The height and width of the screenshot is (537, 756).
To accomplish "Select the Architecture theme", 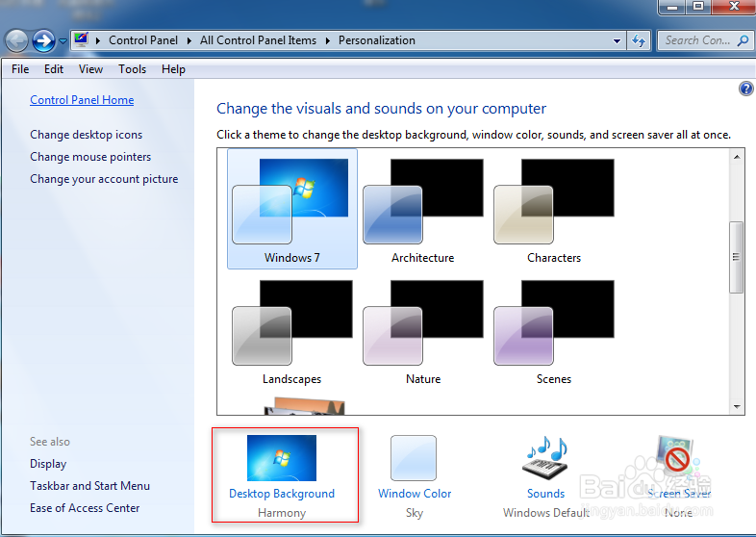I will (423, 209).
